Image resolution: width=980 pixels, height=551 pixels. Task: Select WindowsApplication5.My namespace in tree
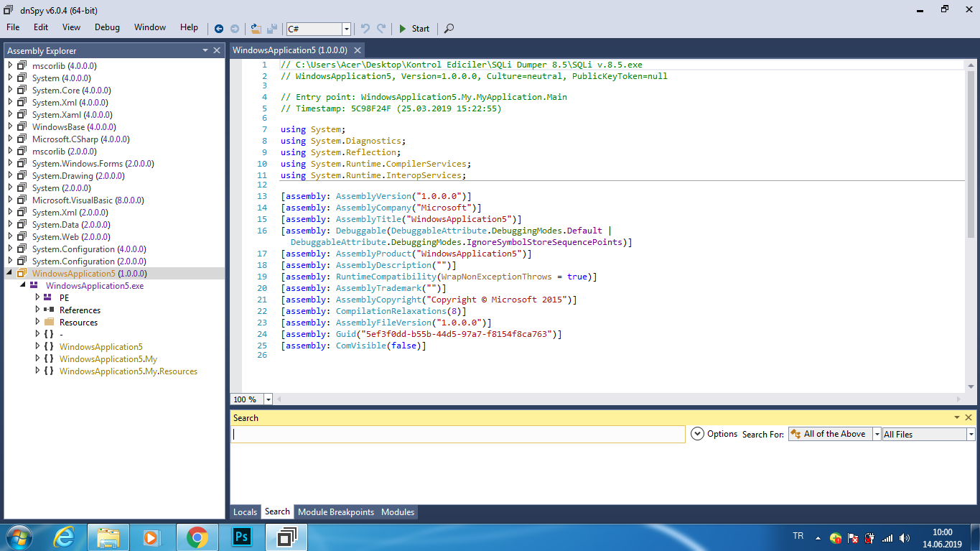pyautogui.click(x=108, y=359)
